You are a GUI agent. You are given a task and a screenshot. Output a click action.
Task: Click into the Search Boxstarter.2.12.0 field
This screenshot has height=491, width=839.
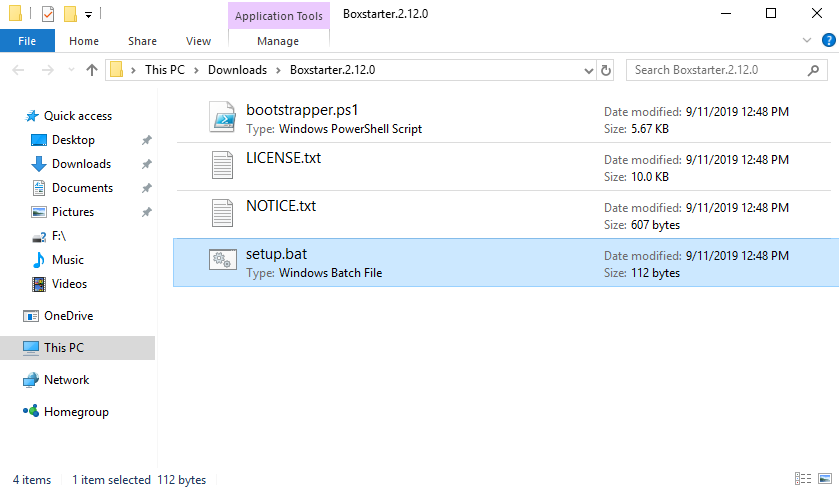point(719,70)
